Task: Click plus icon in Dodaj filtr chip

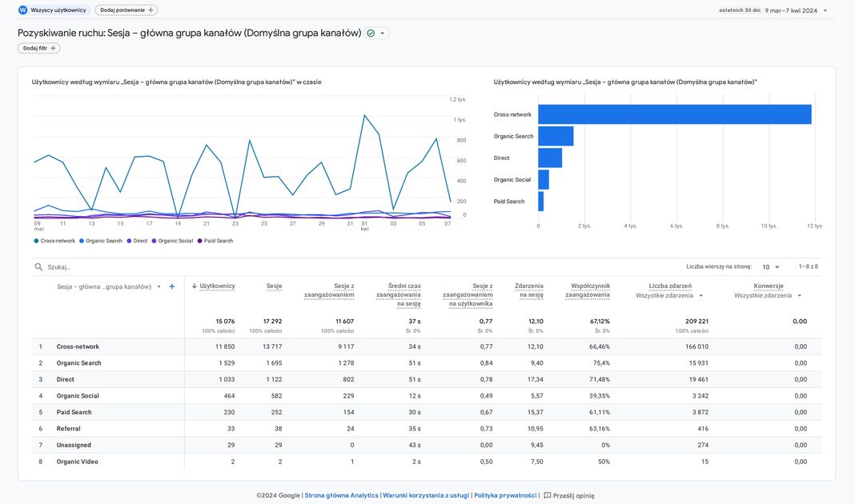Action: coord(54,48)
